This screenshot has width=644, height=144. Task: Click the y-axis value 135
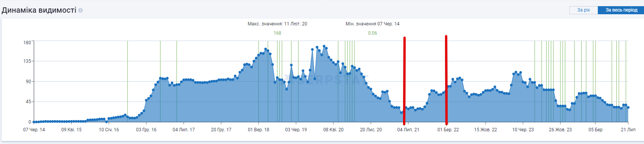pos(27,61)
